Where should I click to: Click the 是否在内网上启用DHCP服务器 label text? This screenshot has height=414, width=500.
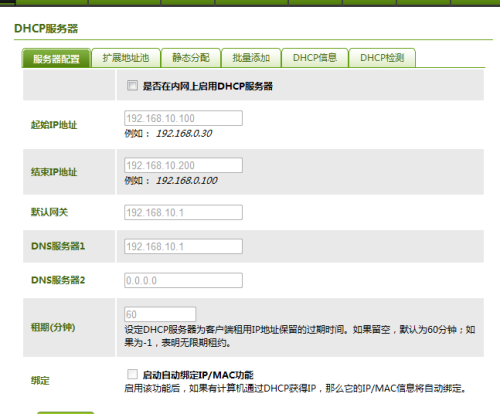[x=208, y=86]
